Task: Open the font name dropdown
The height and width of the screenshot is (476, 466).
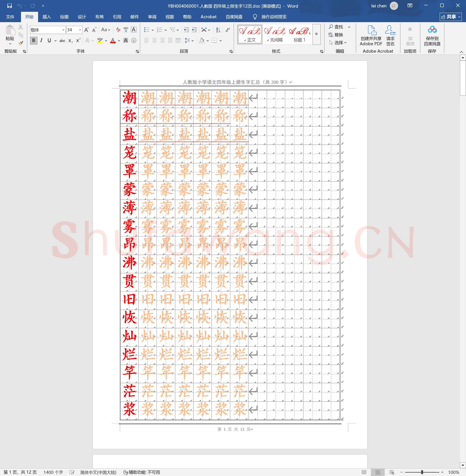Action: [63, 30]
